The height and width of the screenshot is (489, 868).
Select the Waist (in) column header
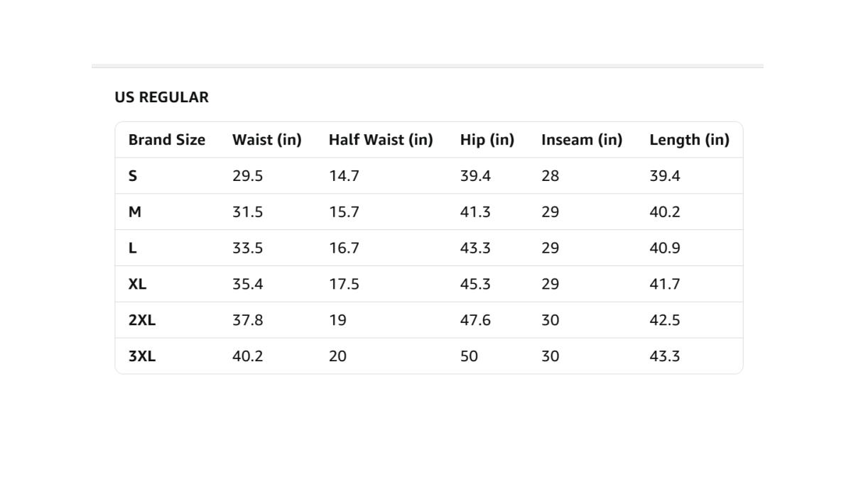click(266, 140)
